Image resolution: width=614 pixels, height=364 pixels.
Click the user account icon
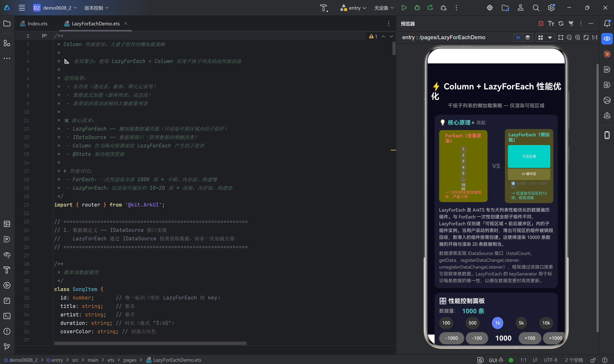(x=520, y=8)
